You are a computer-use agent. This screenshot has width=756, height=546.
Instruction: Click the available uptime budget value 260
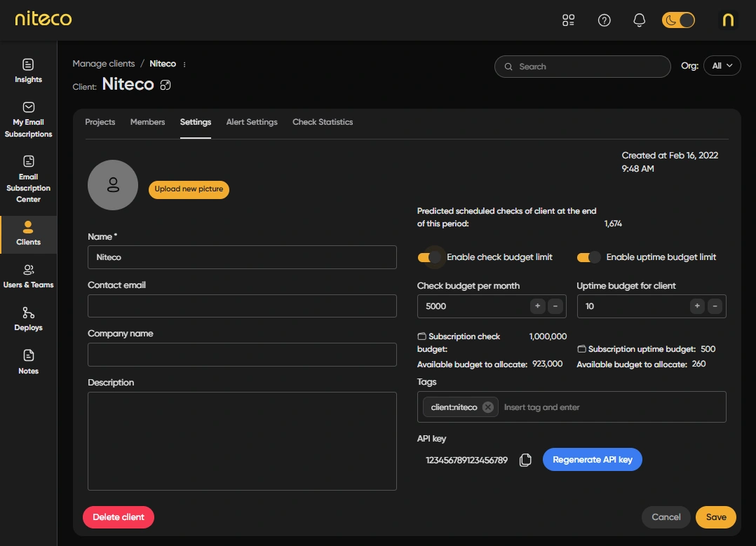click(698, 364)
